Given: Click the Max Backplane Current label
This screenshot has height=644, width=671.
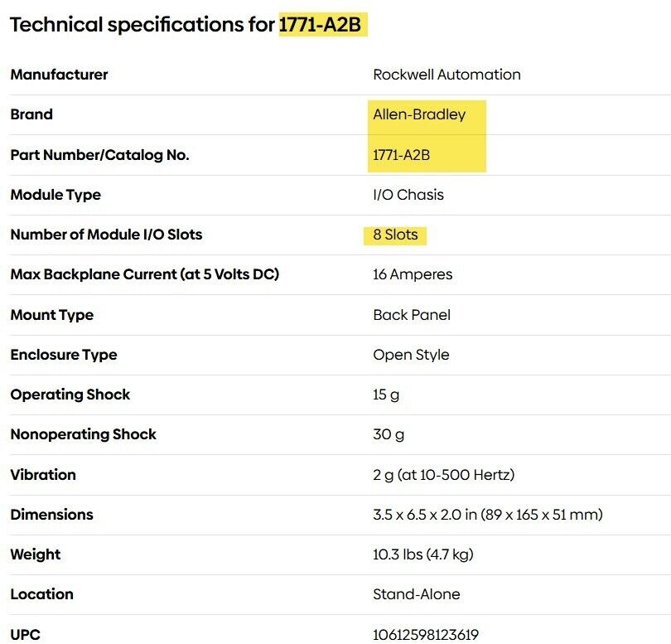Looking at the screenshot, I should [144, 274].
